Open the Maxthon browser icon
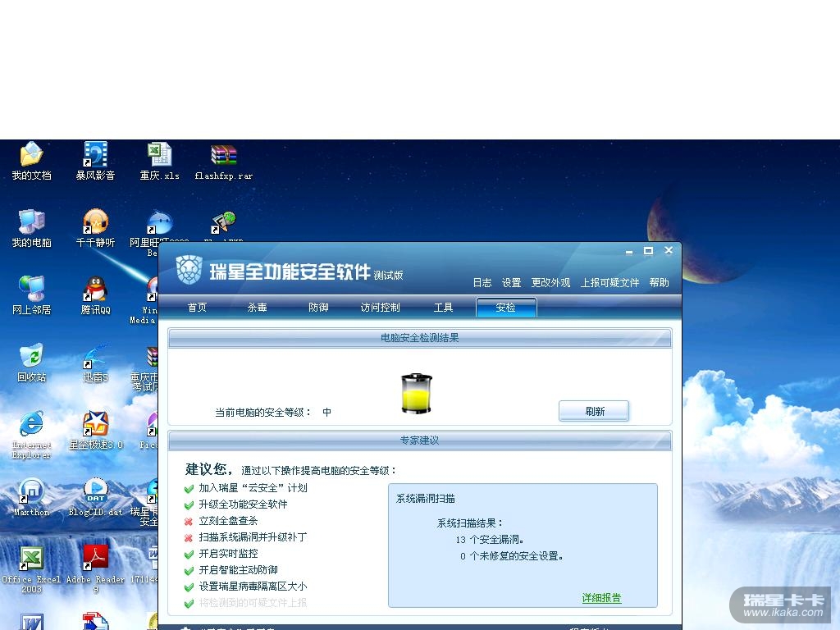 pyautogui.click(x=32, y=497)
